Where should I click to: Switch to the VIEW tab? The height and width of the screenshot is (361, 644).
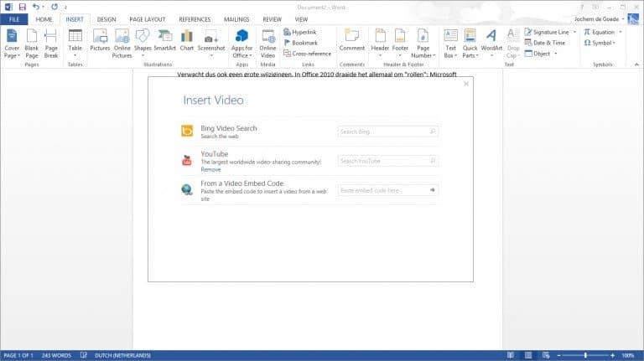point(301,19)
